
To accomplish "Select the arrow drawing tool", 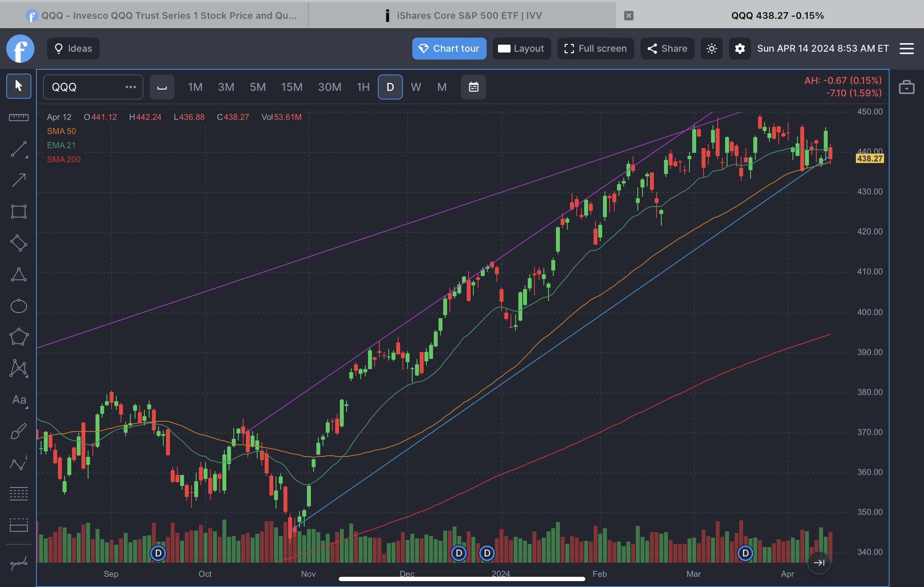I will click(x=18, y=180).
